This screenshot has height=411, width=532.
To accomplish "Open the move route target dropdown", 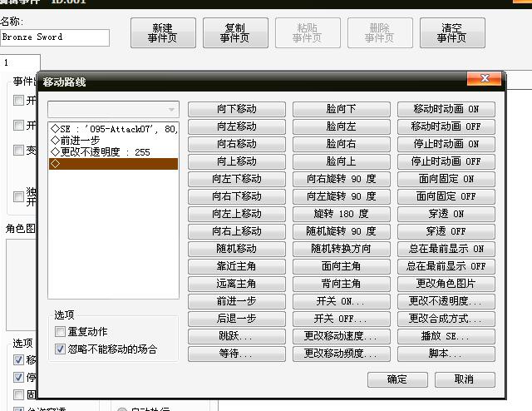I will coord(113,109).
